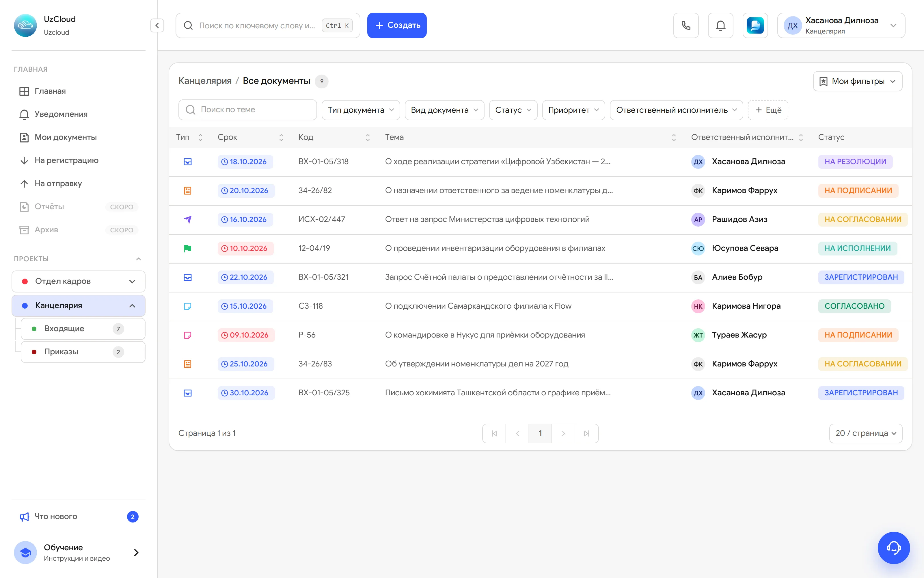This screenshot has height=578, width=924.
Task: Click the green flag icon for 12-04/19
Action: tap(187, 249)
